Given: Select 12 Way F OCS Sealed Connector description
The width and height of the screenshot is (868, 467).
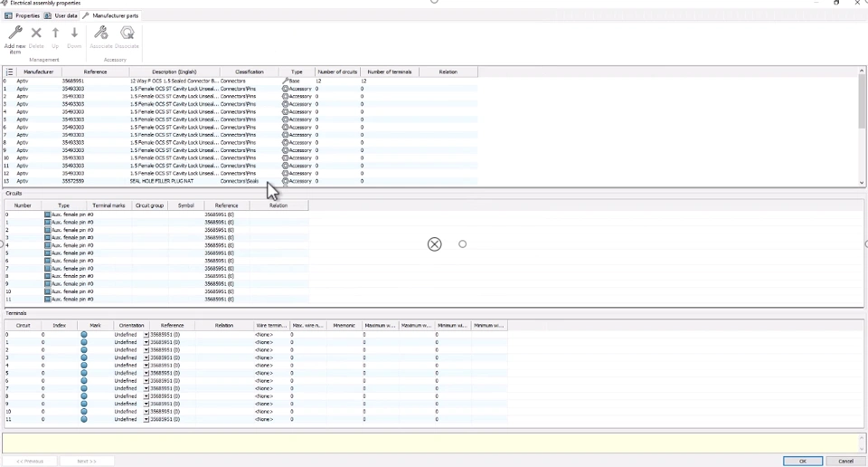Looking at the screenshot, I should (x=175, y=81).
